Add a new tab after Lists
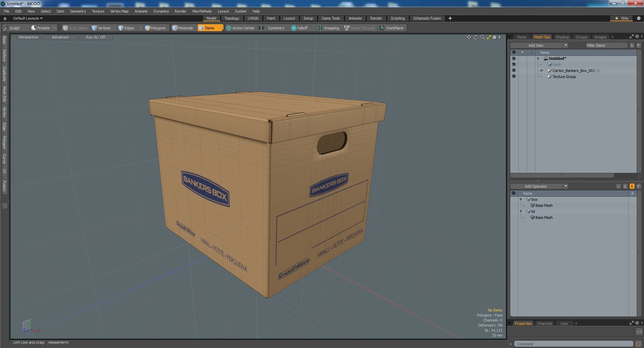The width and height of the screenshot is (644, 348). click(576, 324)
